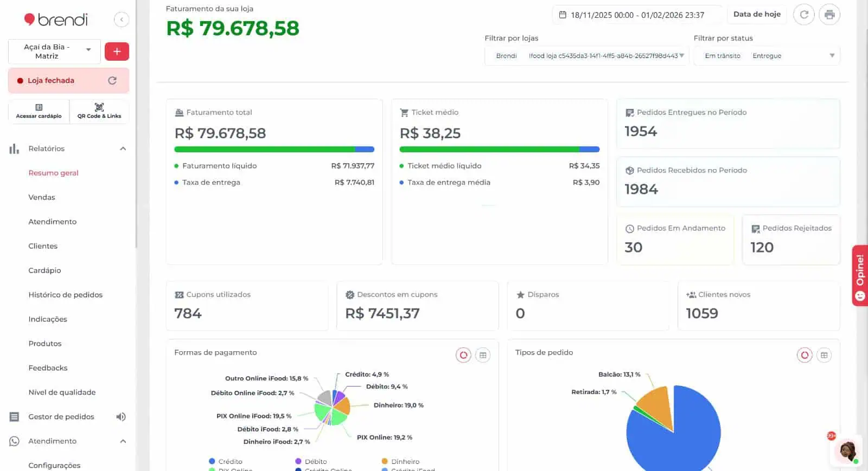Collapse the Relatórios menu section
868x471 pixels.
[x=123, y=149]
